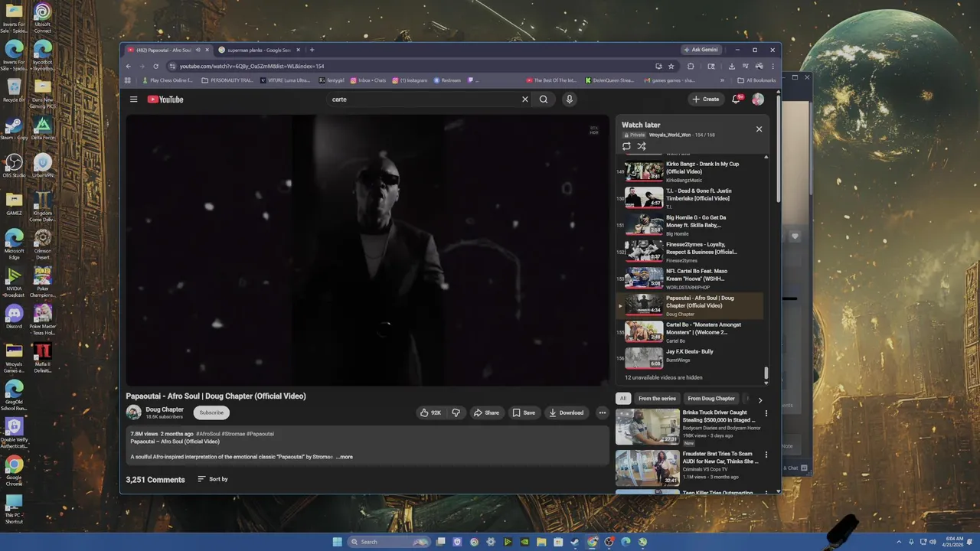Screen dimensions: 980x551
Task: Click the Chrome address bar URL
Action: click(x=251, y=67)
